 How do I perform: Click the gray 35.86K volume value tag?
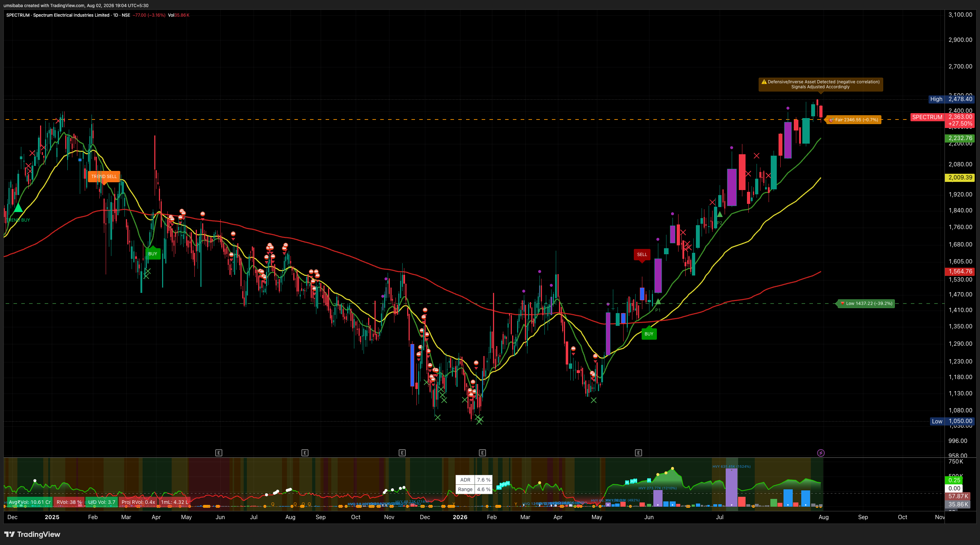(958, 504)
